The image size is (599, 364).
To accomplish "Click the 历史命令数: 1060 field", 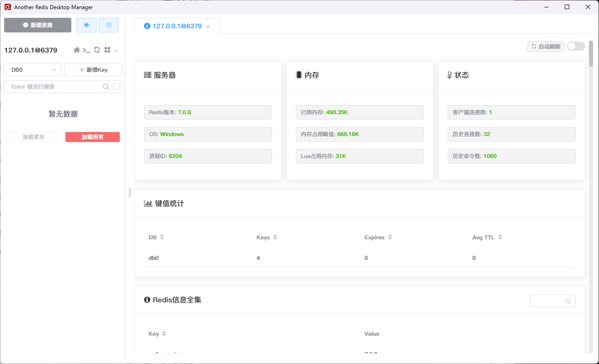I will (x=512, y=156).
